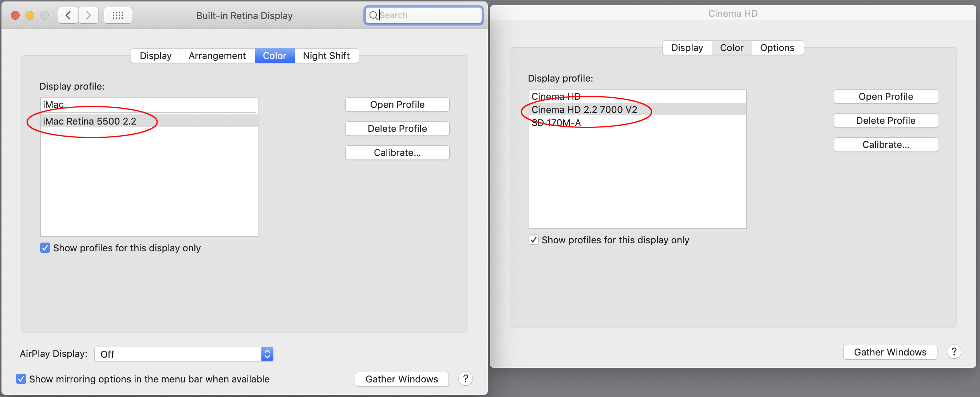Click the help icon in the Cinema HD window
The image size is (980, 397).
(954, 352)
